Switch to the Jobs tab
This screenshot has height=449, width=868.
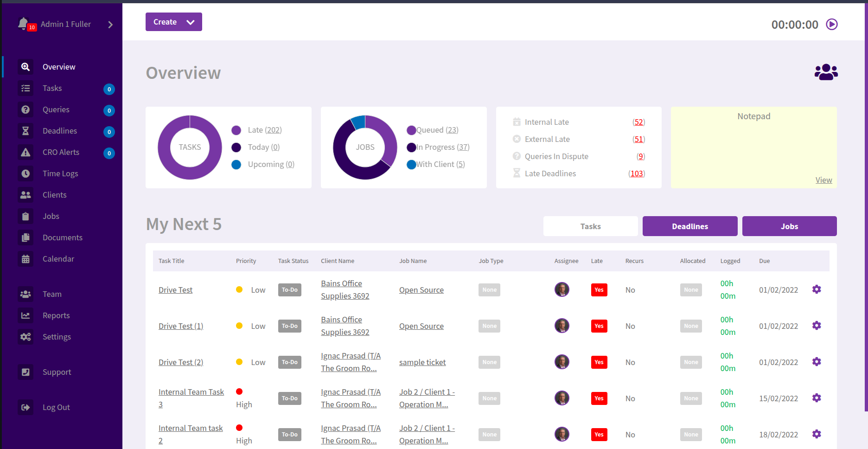tap(789, 226)
